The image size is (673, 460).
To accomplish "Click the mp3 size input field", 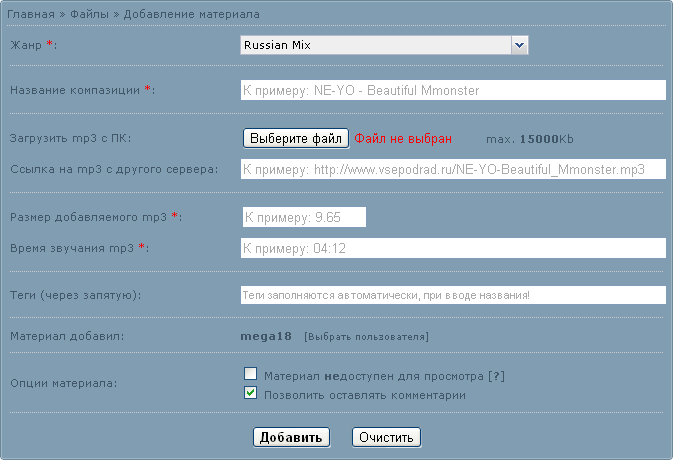I will (x=304, y=217).
